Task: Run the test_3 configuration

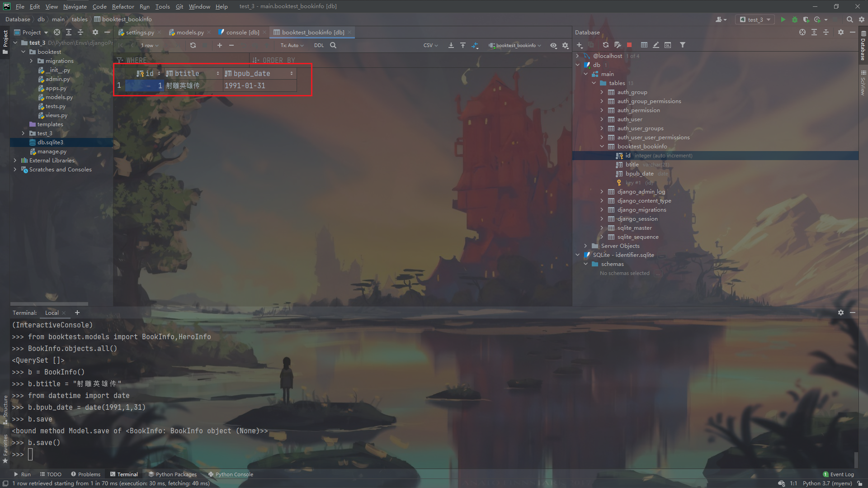Action: [783, 19]
